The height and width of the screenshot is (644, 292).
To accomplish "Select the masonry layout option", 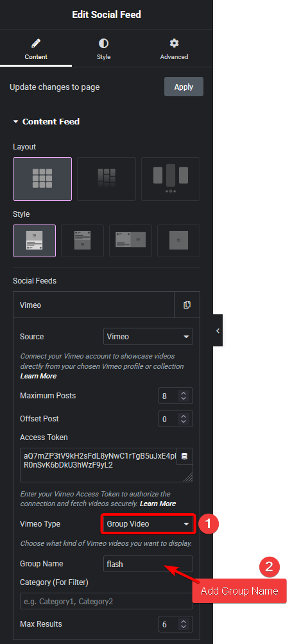I will [x=107, y=179].
